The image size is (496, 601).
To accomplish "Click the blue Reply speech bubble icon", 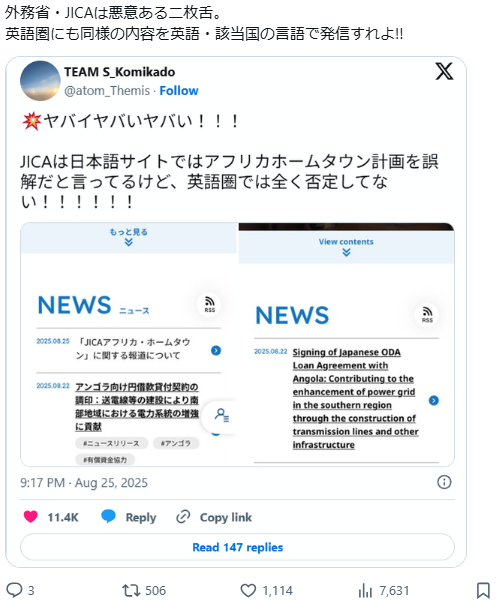I will pos(108,516).
